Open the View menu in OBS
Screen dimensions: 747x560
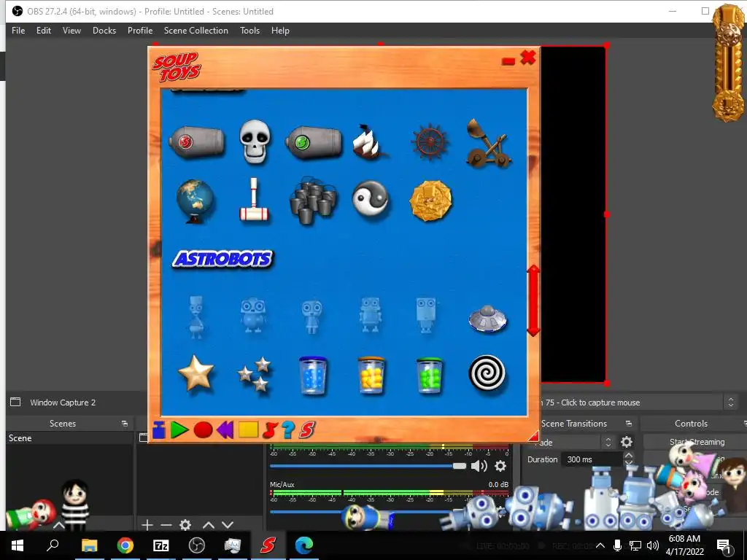click(x=71, y=31)
